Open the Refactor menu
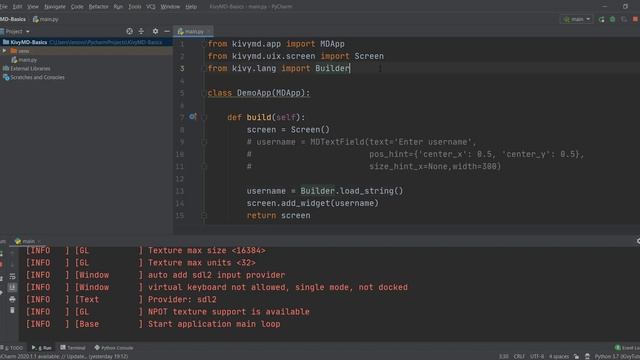This screenshot has height=360, width=640. (x=98, y=7)
